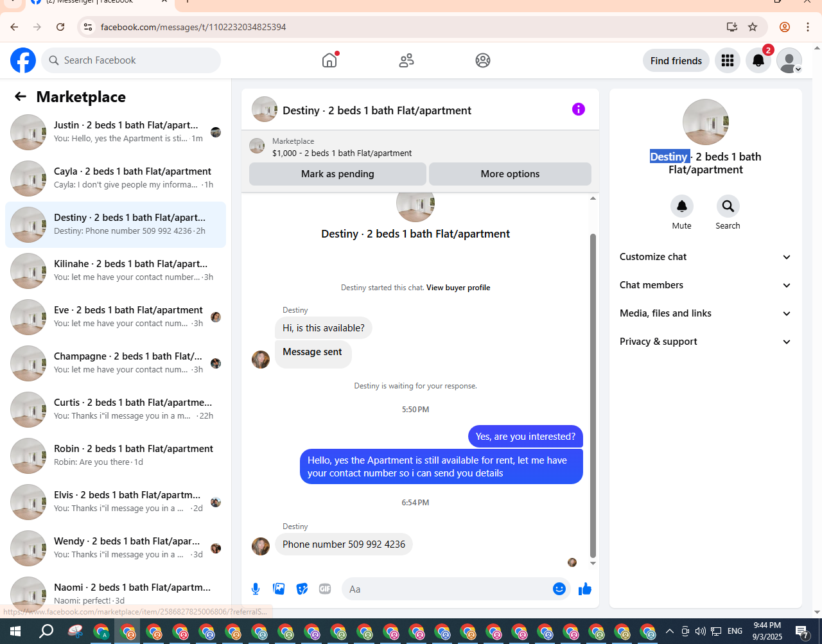822x644 pixels.
Task: Click the 'Hi, is this available?' message
Action: point(324,328)
